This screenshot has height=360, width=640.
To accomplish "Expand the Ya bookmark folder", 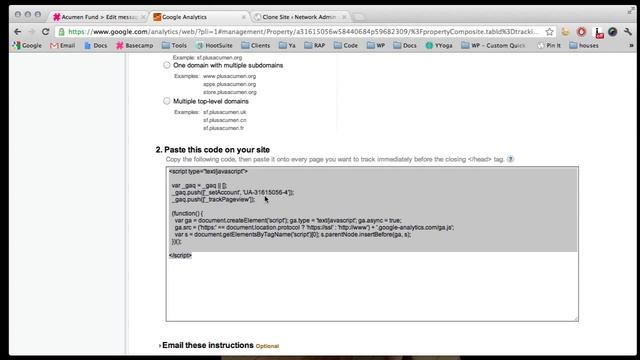I will point(287,45).
